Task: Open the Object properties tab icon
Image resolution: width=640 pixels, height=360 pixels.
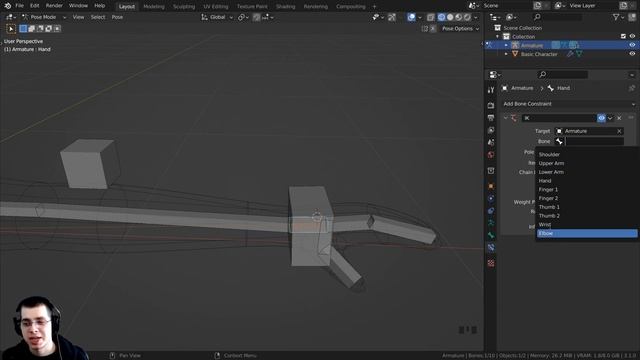Action: click(x=491, y=186)
